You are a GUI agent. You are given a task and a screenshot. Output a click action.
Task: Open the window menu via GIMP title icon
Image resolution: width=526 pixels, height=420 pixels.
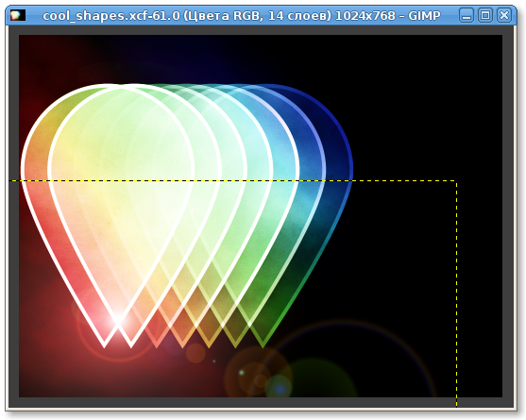[17, 15]
